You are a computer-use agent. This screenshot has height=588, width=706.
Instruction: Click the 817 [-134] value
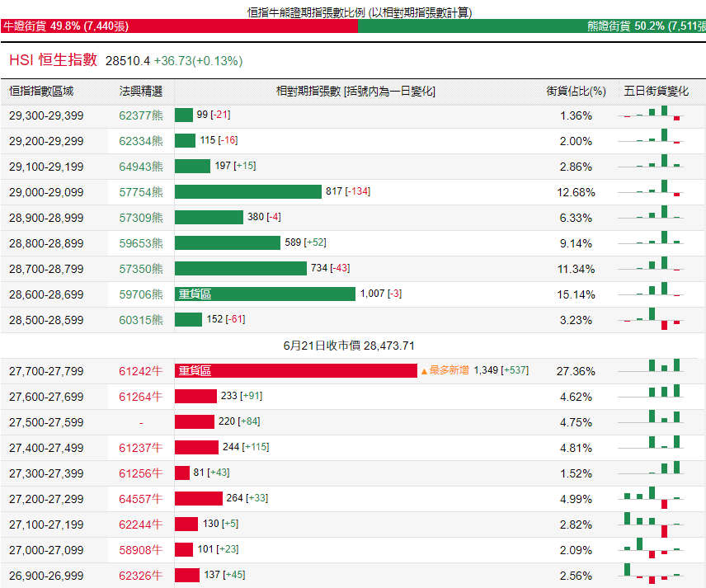(x=348, y=192)
